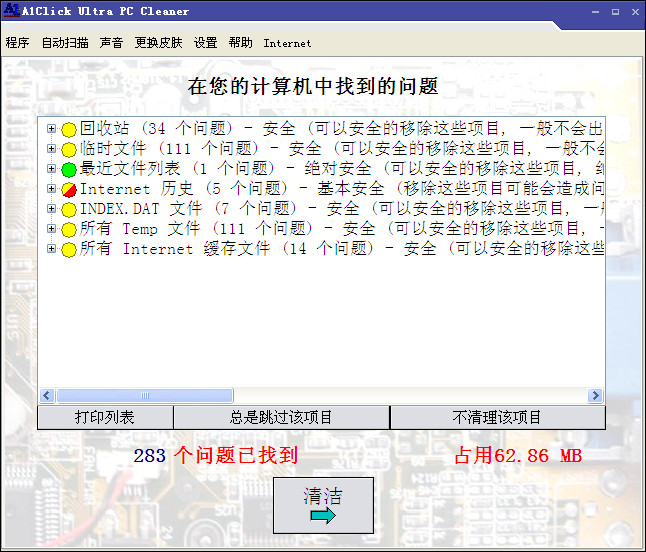Image resolution: width=646 pixels, height=552 pixels.
Task: Click the yellow icon beside INDEX.DAT 文件
Action: coord(69,210)
